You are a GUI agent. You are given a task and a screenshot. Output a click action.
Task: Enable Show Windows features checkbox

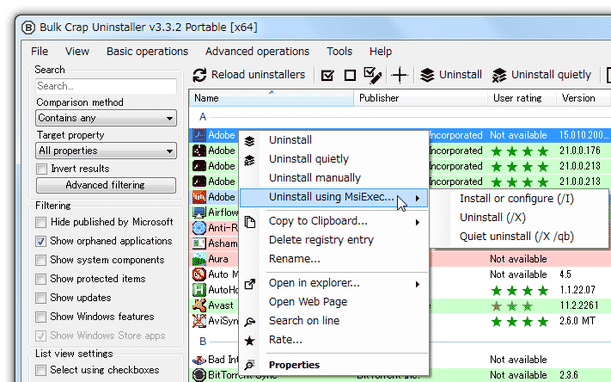click(41, 317)
